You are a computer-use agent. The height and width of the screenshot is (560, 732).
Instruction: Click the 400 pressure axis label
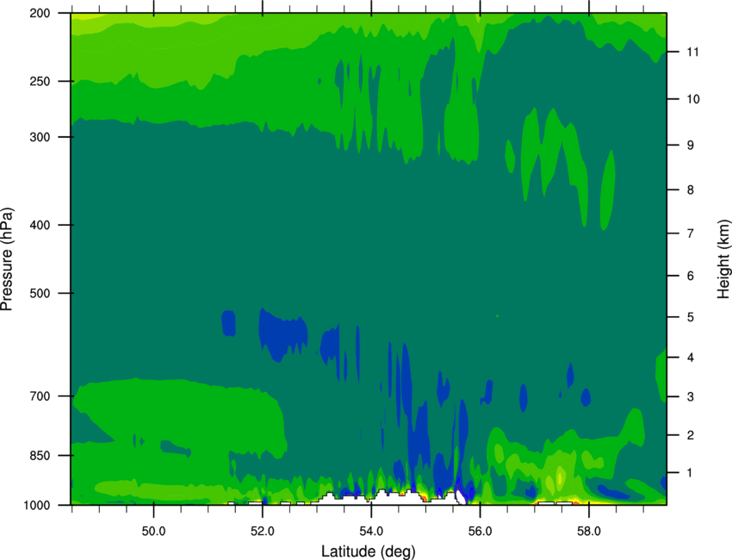click(40, 225)
